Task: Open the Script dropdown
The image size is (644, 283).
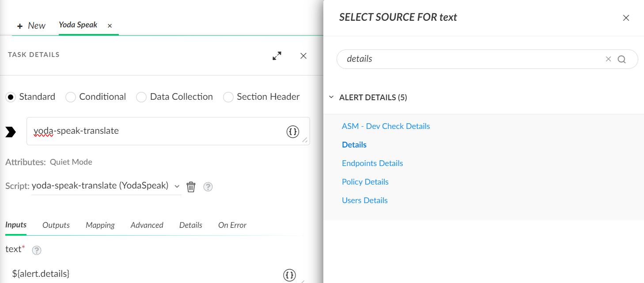Action: click(x=106, y=186)
